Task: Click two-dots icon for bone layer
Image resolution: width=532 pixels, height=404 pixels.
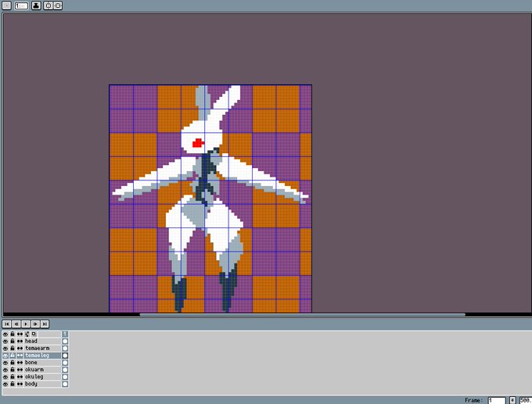Action: [20, 363]
